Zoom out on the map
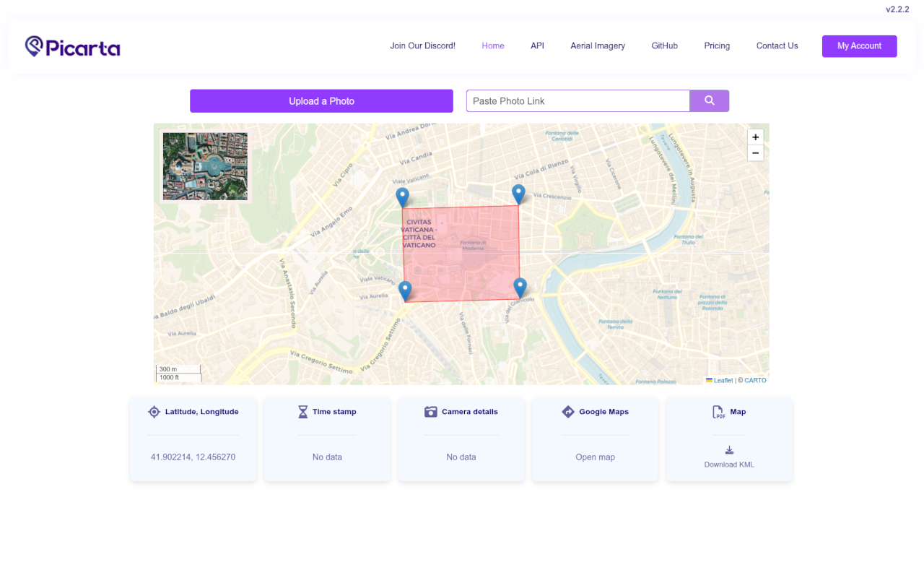The height and width of the screenshot is (578, 924). coord(755,152)
